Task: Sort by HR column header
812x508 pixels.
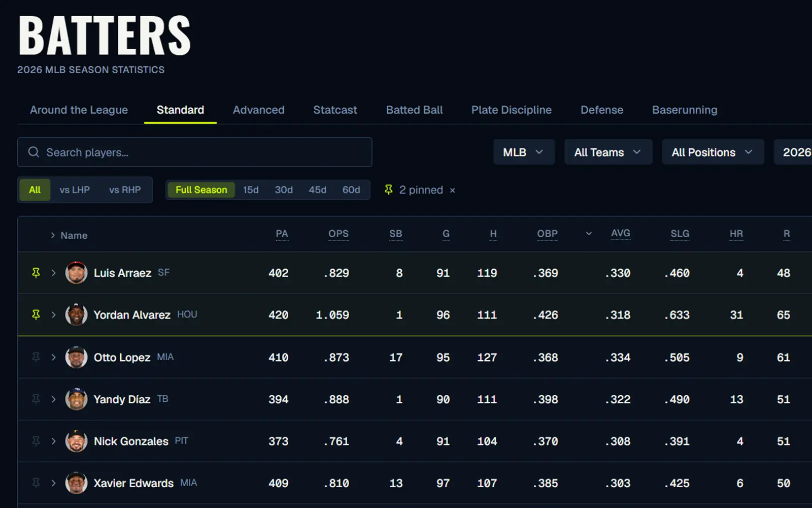Action: pos(736,234)
